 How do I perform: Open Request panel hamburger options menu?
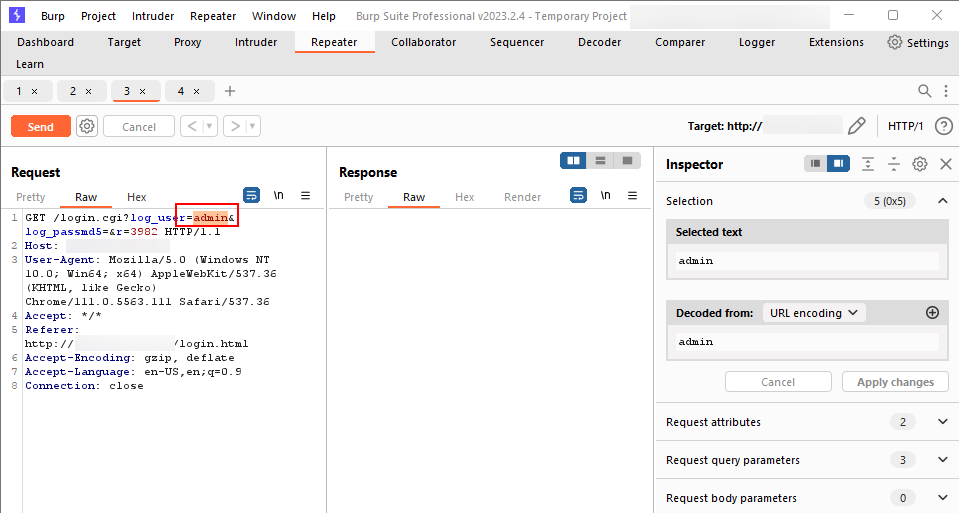click(x=305, y=195)
